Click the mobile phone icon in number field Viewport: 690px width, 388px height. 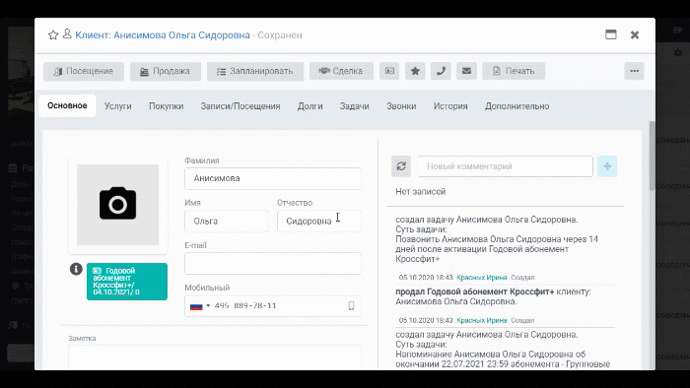click(351, 306)
